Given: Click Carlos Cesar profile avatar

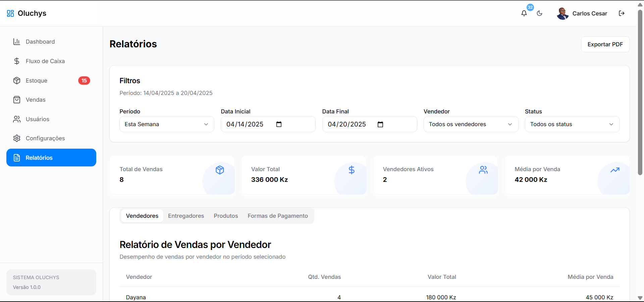Looking at the screenshot, I should [562, 13].
